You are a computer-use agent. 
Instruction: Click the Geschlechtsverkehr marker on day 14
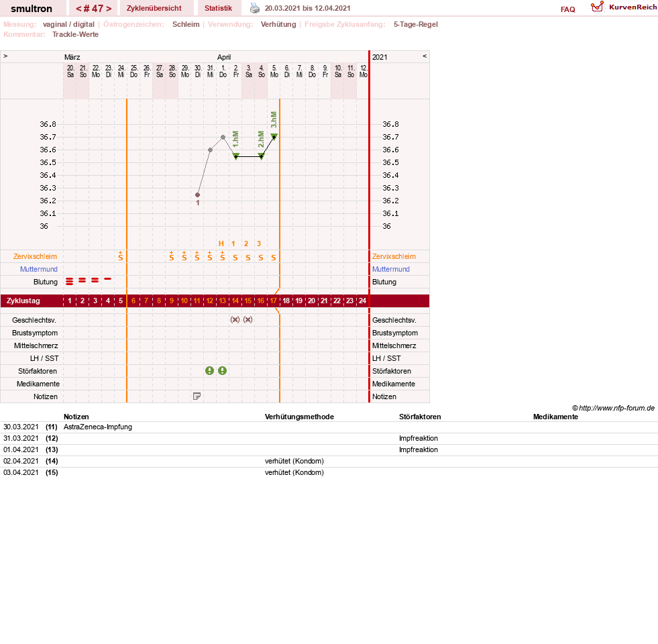235,319
